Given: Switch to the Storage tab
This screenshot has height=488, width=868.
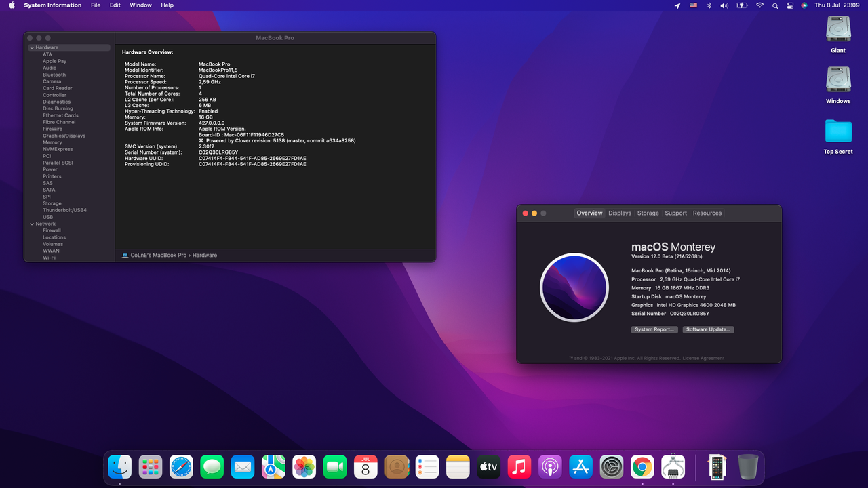Looking at the screenshot, I should pyautogui.click(x=648, y=213).
